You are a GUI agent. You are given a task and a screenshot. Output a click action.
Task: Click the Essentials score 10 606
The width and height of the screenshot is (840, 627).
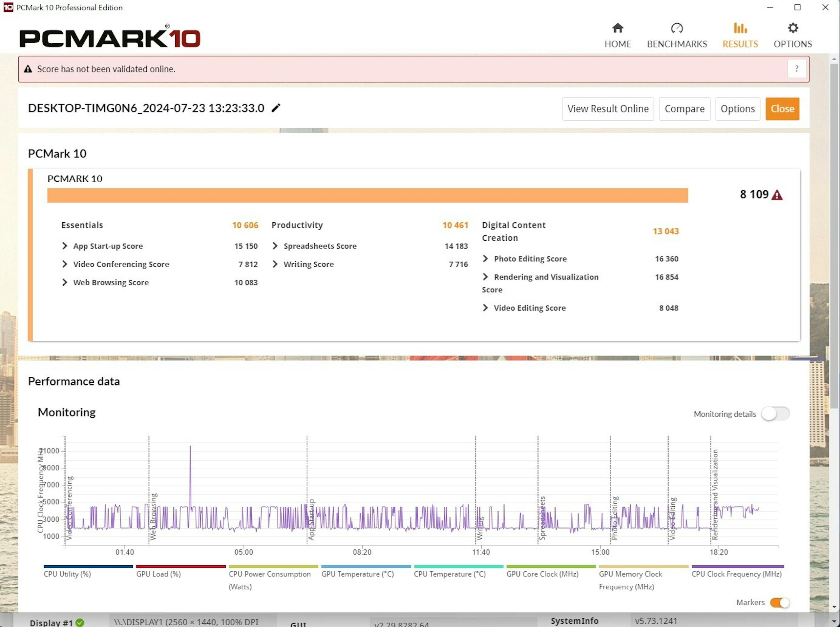tap(245, 225)
